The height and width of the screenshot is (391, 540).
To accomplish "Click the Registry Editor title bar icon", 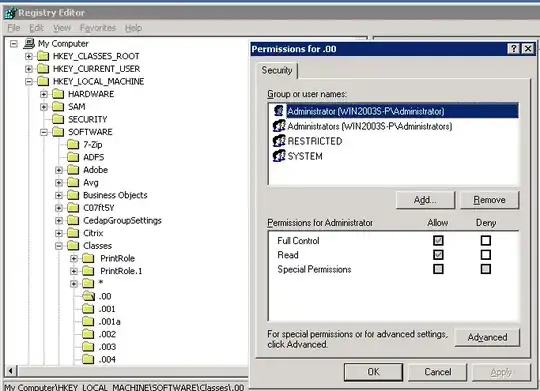I will [10, 13].
